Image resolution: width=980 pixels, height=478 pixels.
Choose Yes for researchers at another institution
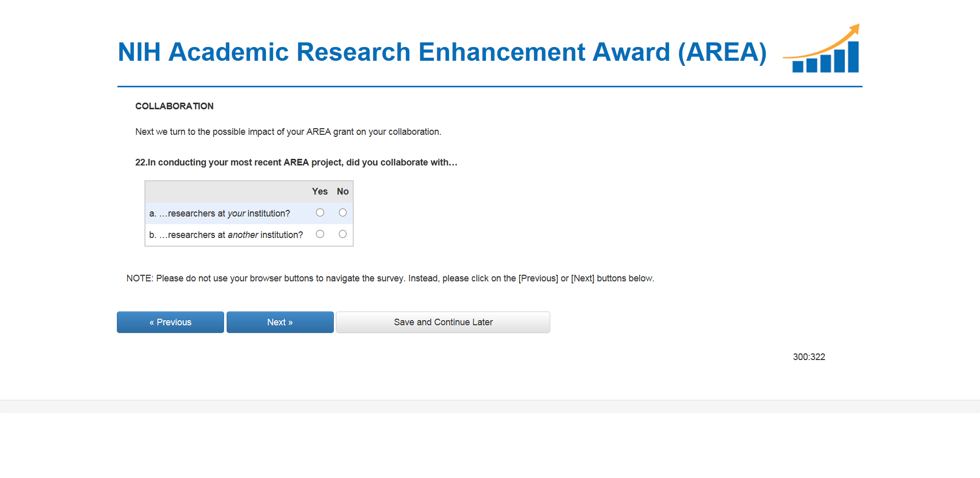(x=320, y=234)
